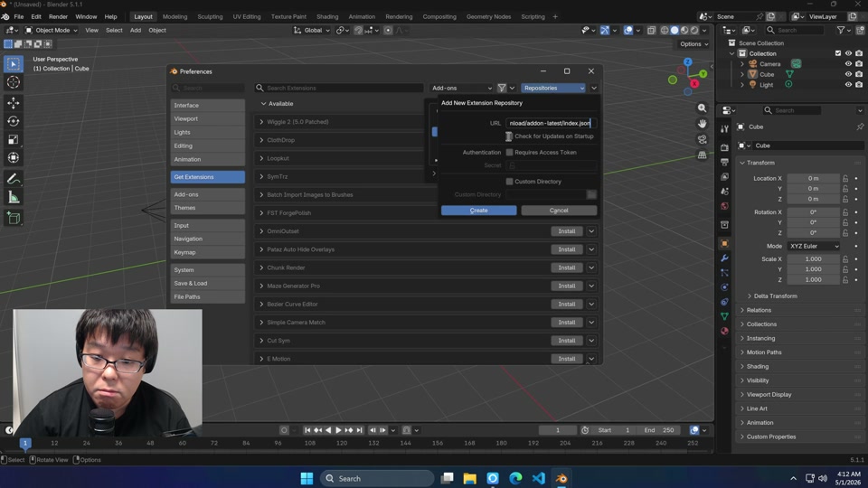Open the Add-ons type dropdown

pos(461,88)
